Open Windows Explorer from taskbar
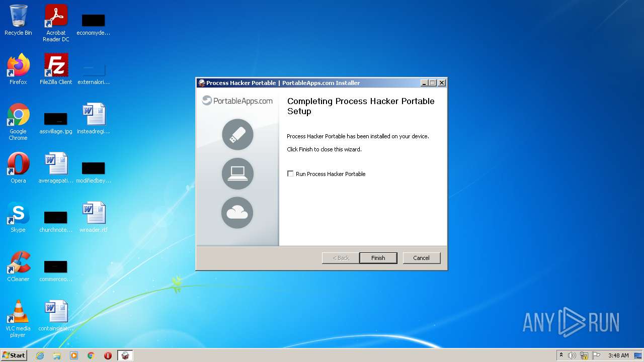Image resolution: width=644 pixels, height=362 pixels. click(x=57, y=355)
